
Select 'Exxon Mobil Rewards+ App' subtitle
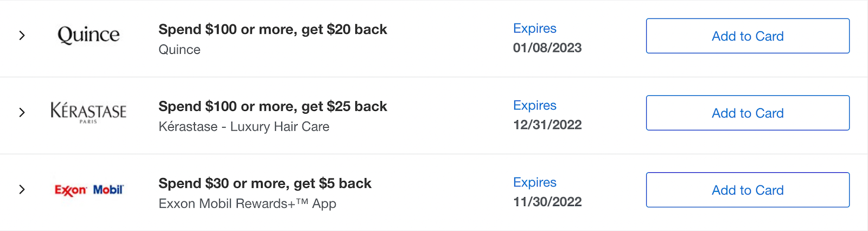click(x=247, y=204)
